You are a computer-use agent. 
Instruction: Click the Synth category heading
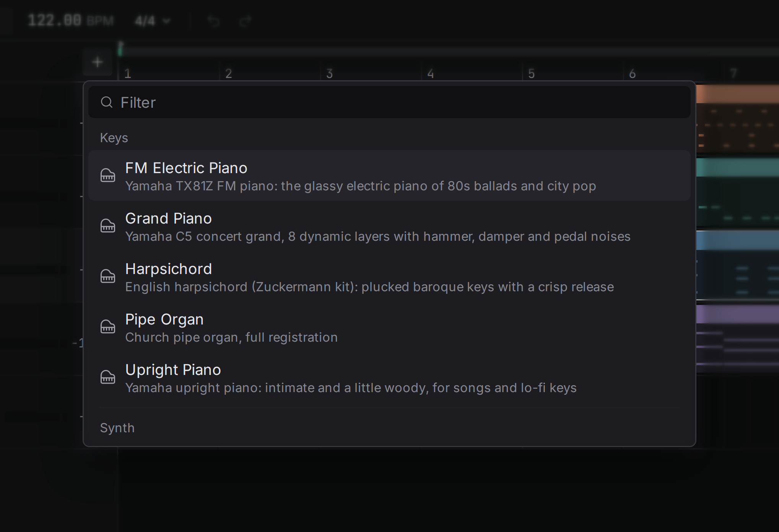tap(117, 428)
